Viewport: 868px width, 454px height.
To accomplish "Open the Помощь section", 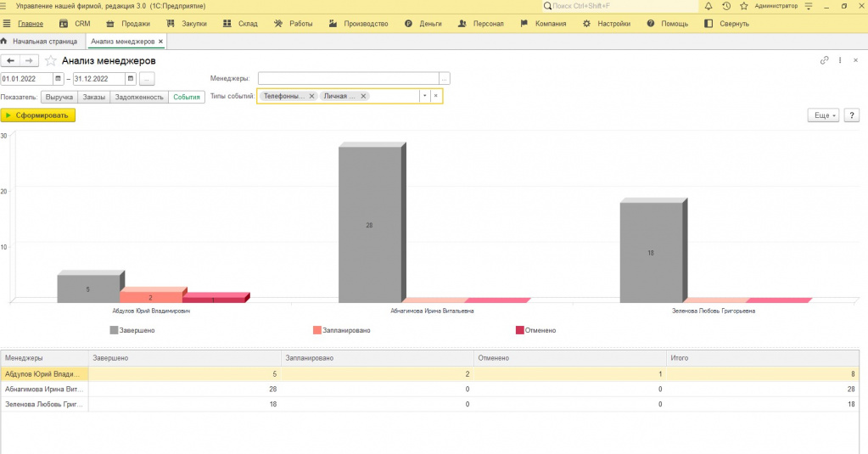I will pos(668,24).
